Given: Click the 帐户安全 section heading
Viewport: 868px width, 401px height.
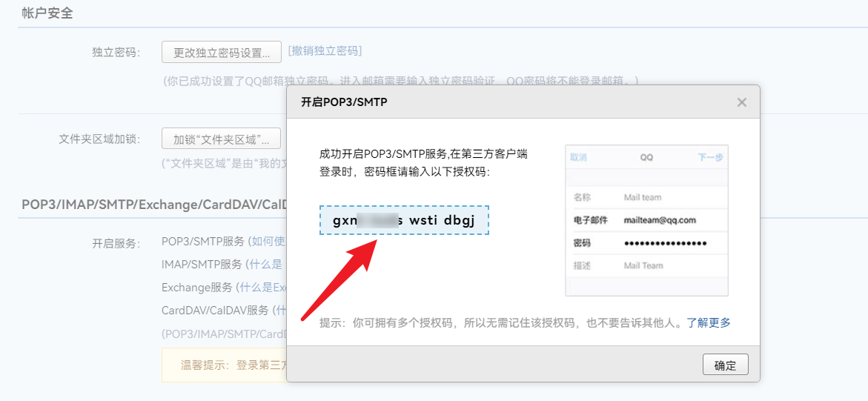Looking at the screenshot, I should coord(47,14).
